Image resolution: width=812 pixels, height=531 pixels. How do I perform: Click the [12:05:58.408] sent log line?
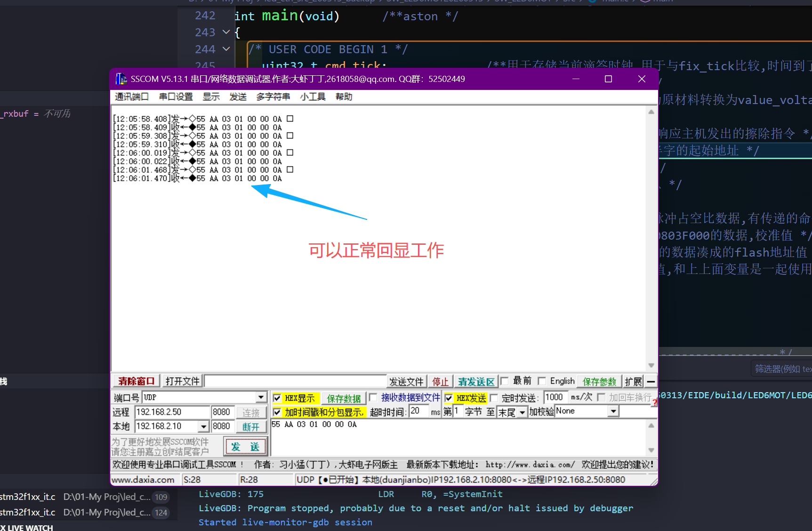203,119
